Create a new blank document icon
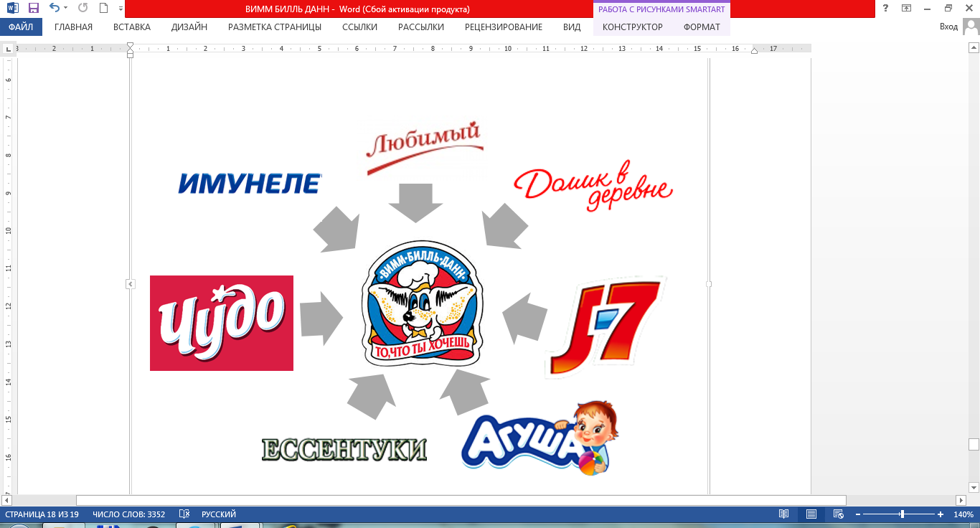980x528 pixels. coord(105,9)
